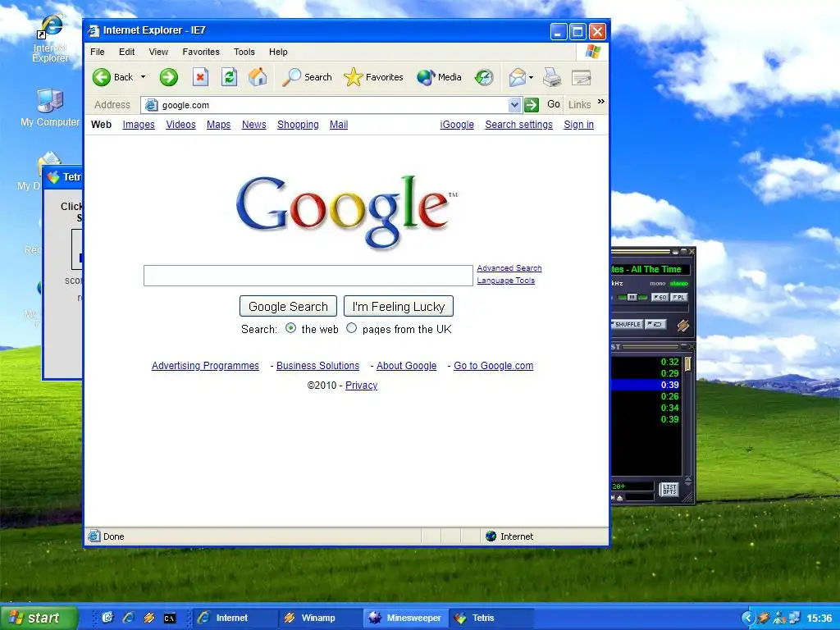Click the green Forward arrow icon
Image resolution: width=840 pixels, height=630 pixels.
click(x=169, y=77)
